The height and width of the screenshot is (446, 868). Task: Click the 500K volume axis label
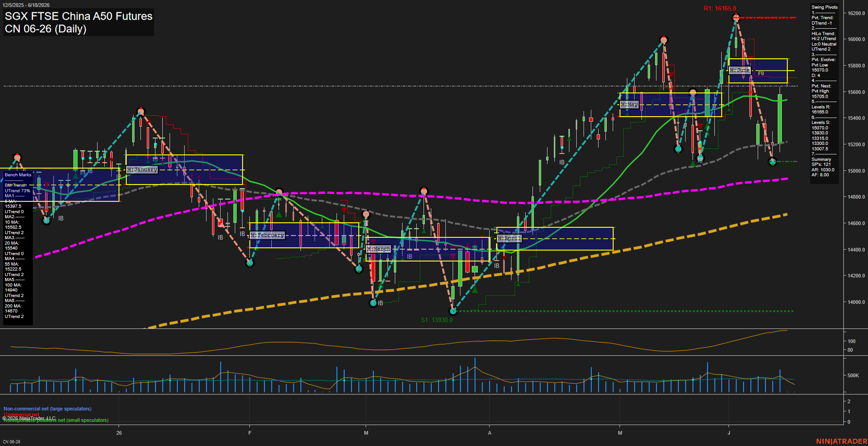853,375
